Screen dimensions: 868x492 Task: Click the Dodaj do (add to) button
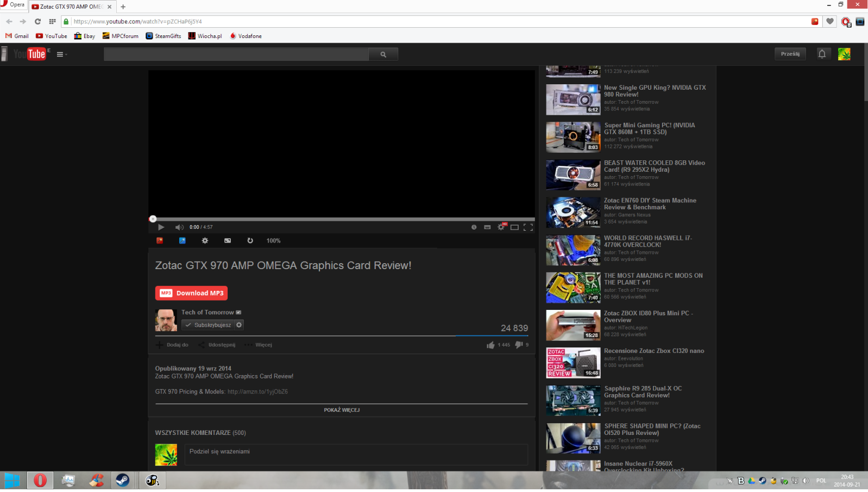(x=172, y=345)
